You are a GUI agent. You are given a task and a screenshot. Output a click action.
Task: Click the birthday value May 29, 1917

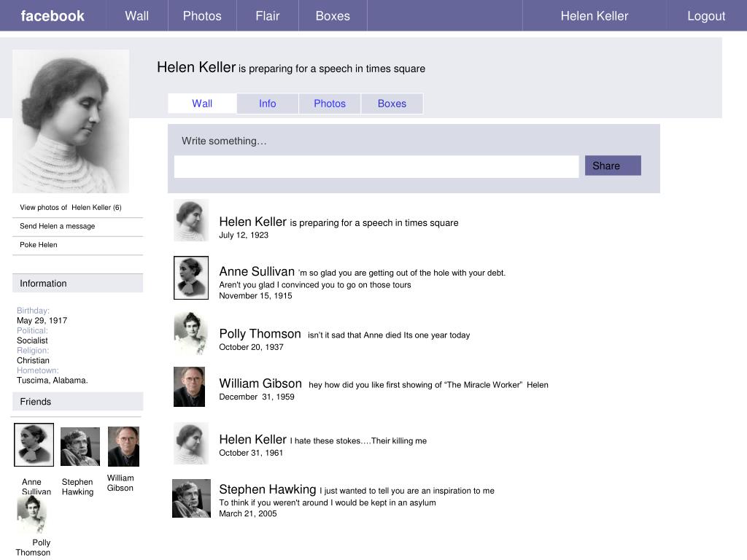42,321
